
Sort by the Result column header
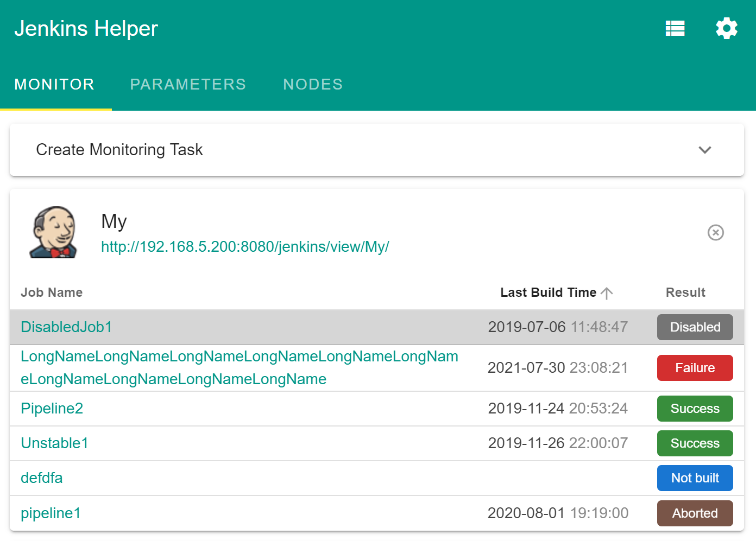coord(685,292)
